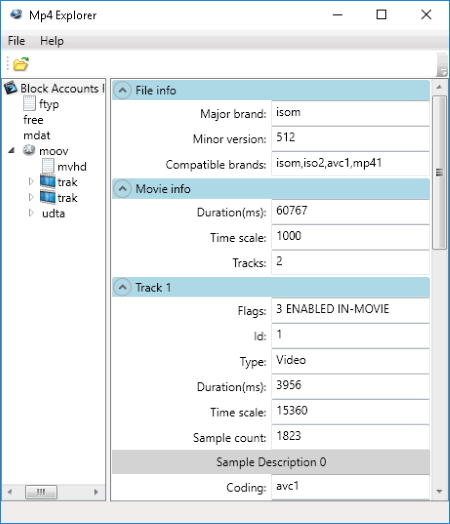Click the Compatible brands field
The height and width of the screenshot is (524, 450).
tap(350, 164)
